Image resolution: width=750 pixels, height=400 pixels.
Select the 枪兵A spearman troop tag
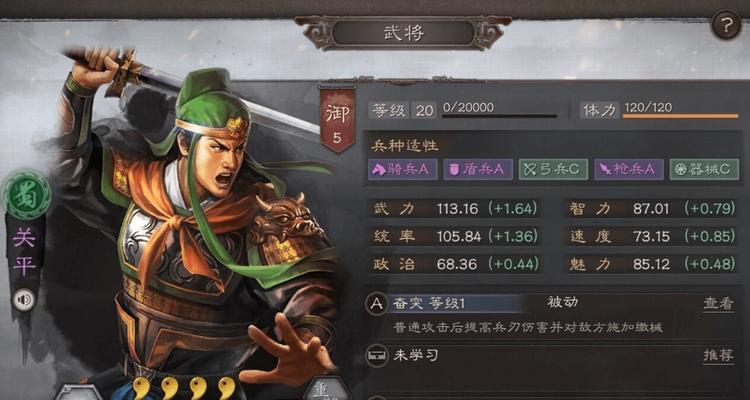click(x=629, y=169)
